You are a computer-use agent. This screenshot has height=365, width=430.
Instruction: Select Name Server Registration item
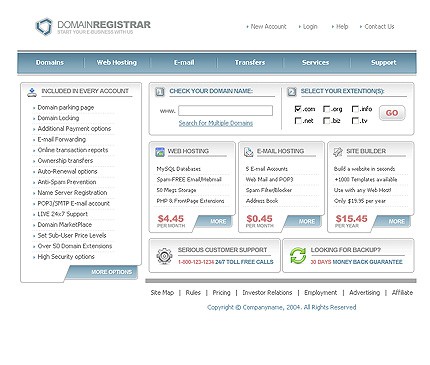(72, 193)
